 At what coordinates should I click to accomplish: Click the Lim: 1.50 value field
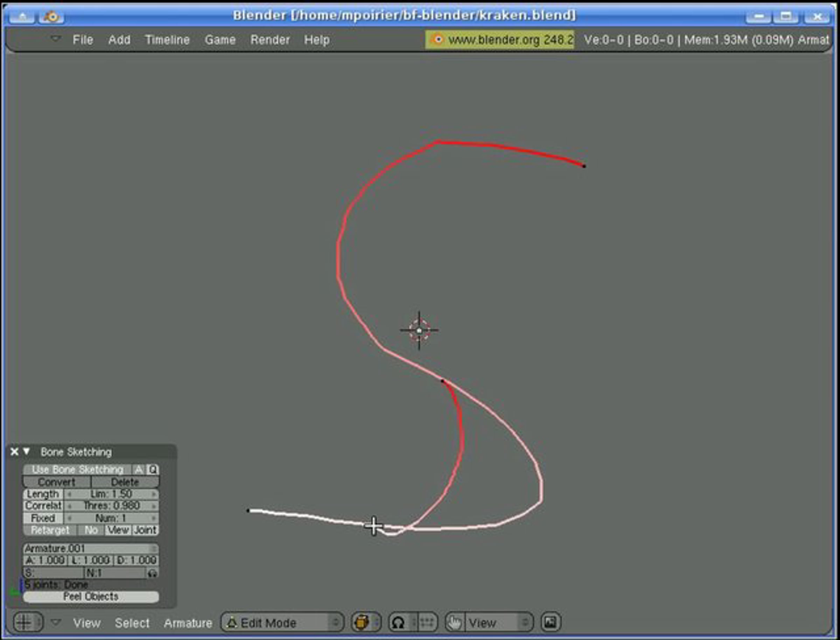(x=111, y=494)
